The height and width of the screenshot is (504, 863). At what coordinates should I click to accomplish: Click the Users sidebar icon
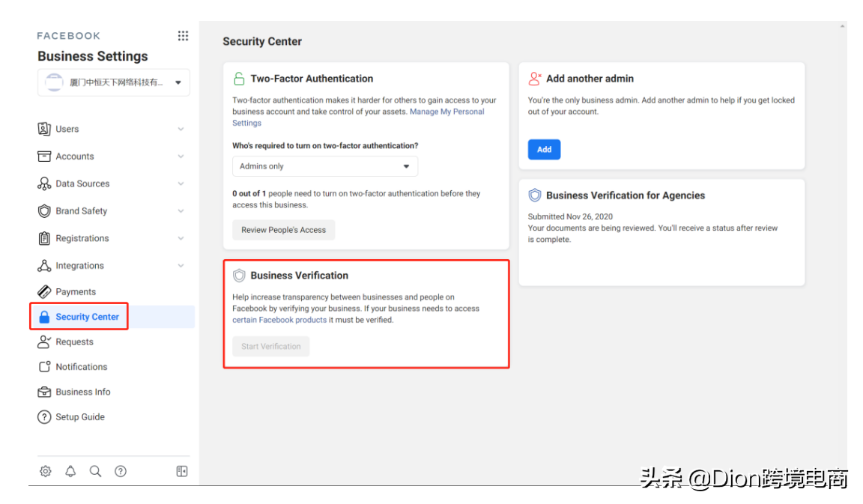click(44, 129)
